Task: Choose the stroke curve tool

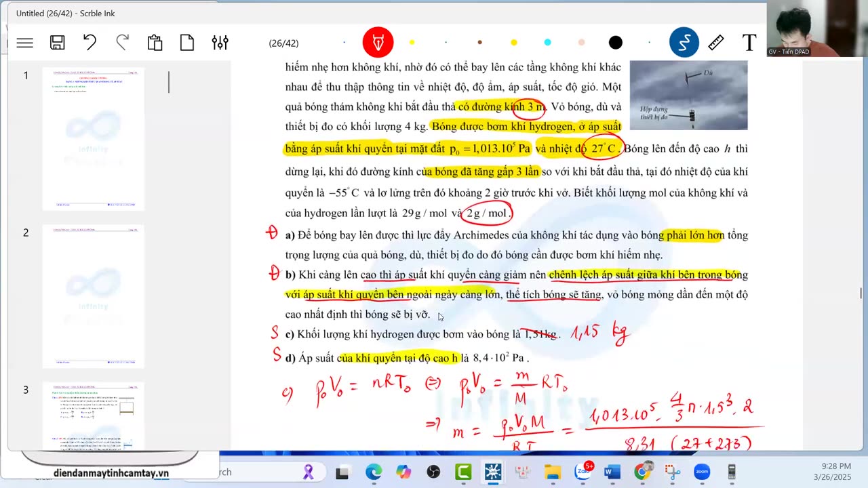Action: click(684, 43)
